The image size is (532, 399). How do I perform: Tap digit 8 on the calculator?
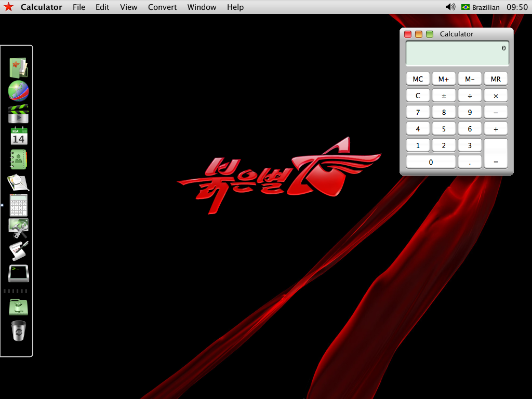tap(444, 112)
